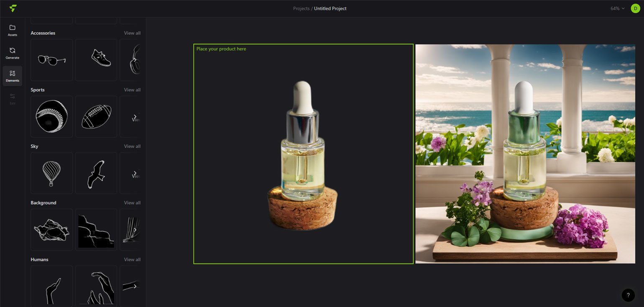Add the flying bird element
The width and height of the screenshot is (644, 307).
pyautogui.click(x=96, y=173)
